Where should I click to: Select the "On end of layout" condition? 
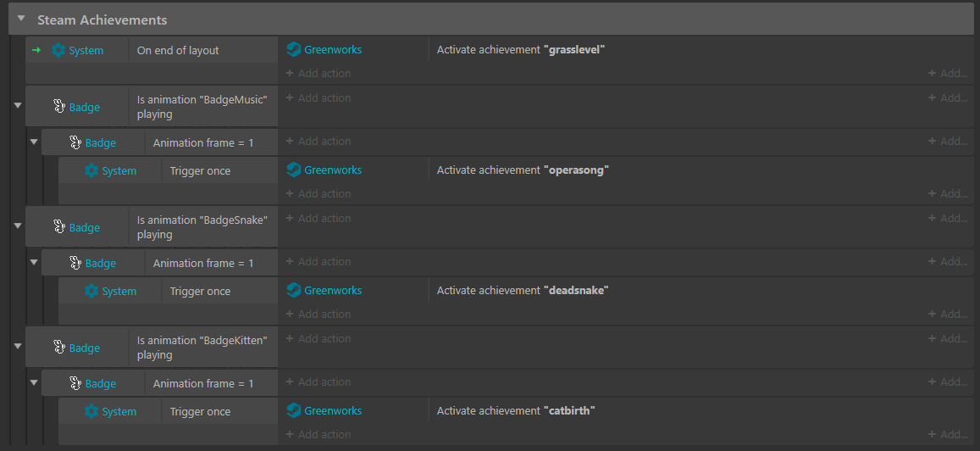178,50
